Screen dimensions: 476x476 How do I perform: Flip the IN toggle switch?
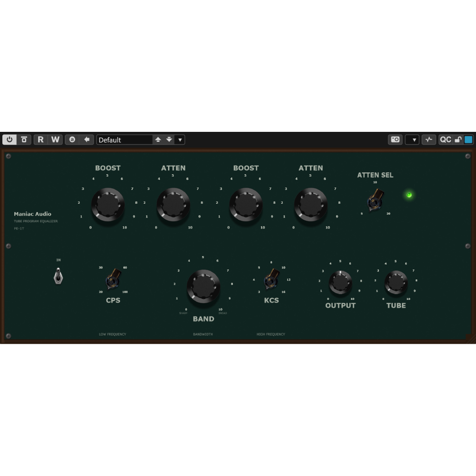58,276
